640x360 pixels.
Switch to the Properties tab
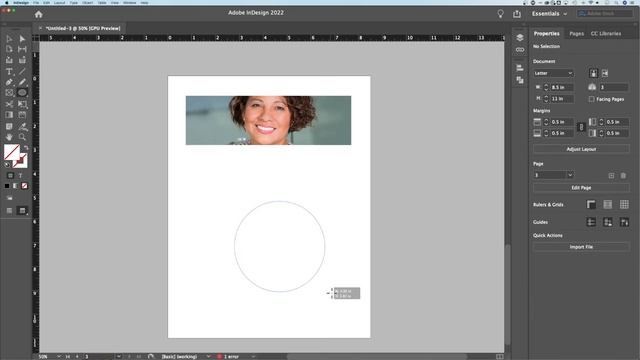[547, 33]
